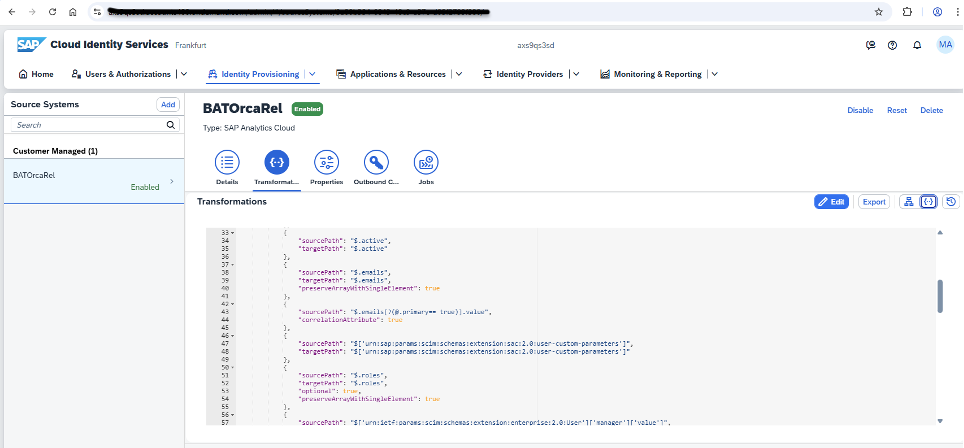
Task: Collapse the code block at line 56
Action: pos(233,415)
